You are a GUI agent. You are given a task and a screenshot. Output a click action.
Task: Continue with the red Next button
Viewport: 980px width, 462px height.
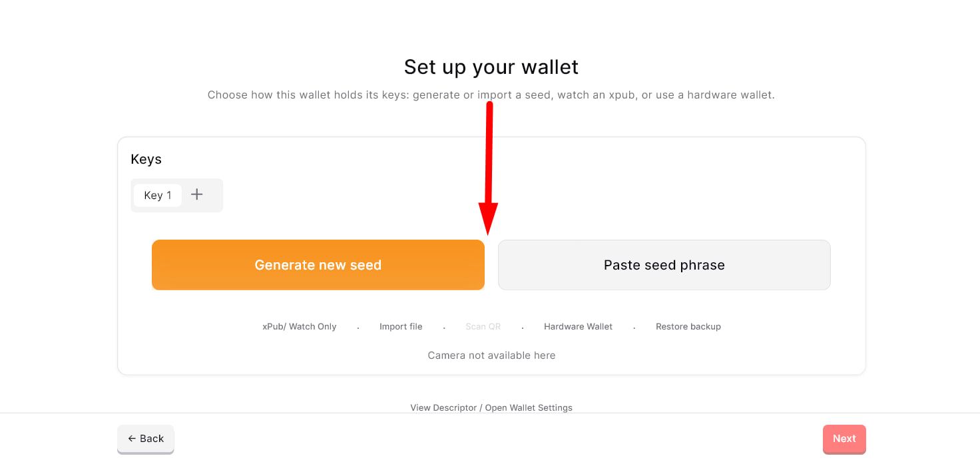[844, 439]
